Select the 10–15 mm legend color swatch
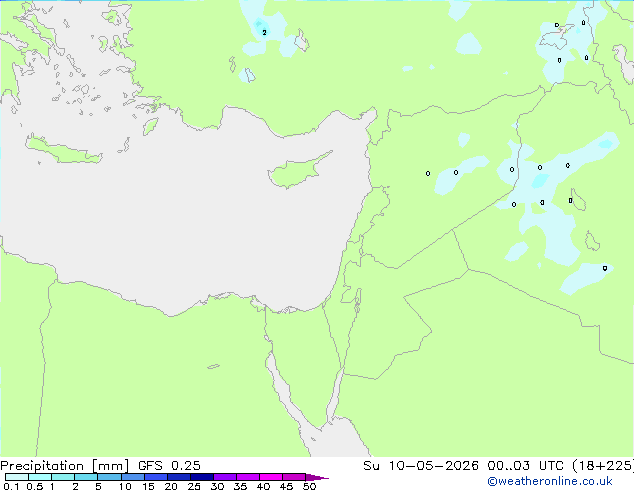 [x=133, y=477]
